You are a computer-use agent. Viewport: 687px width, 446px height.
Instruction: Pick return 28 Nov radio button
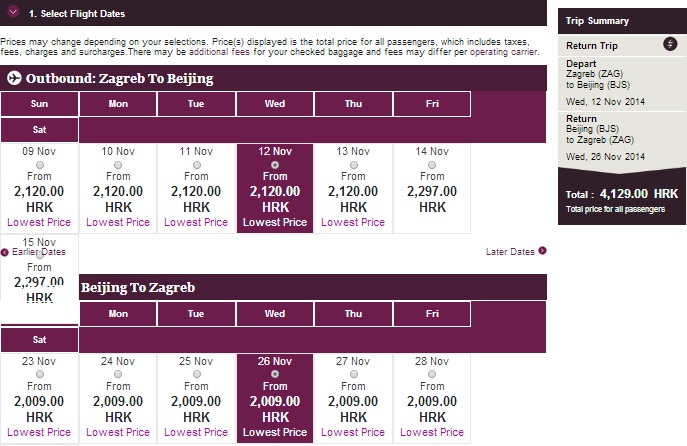point(433,373)
